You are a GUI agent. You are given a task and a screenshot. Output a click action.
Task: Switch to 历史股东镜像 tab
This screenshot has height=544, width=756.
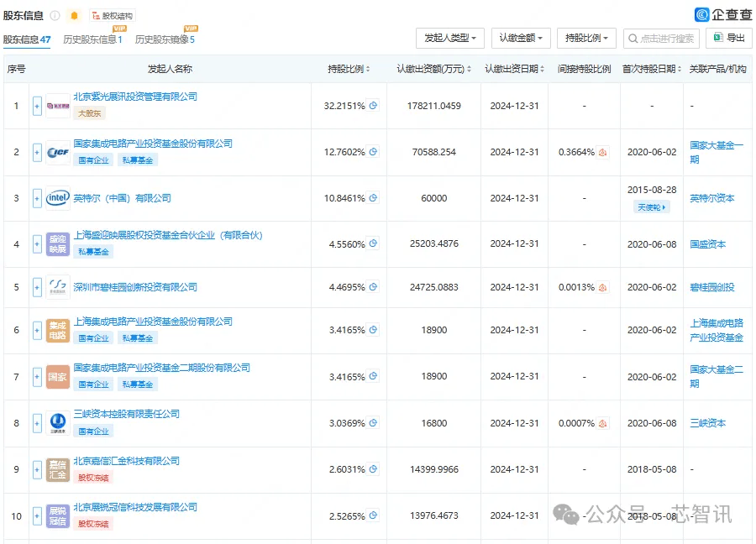point(165,39)
